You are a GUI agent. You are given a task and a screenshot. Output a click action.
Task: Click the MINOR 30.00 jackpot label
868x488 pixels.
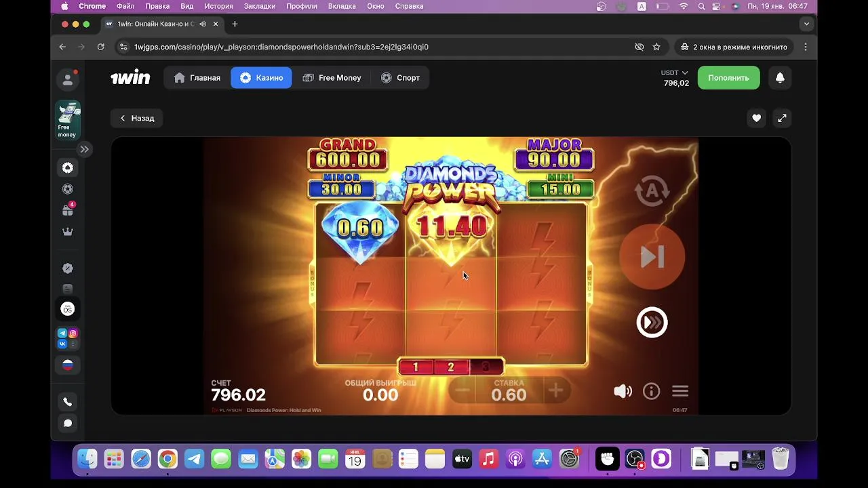pos(342,186)
